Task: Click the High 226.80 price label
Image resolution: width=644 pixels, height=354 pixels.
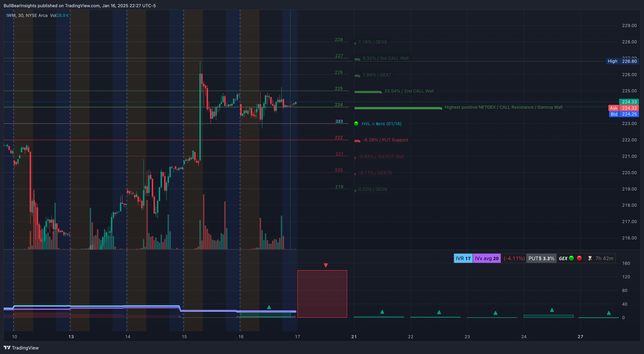Action: point(622,61)
